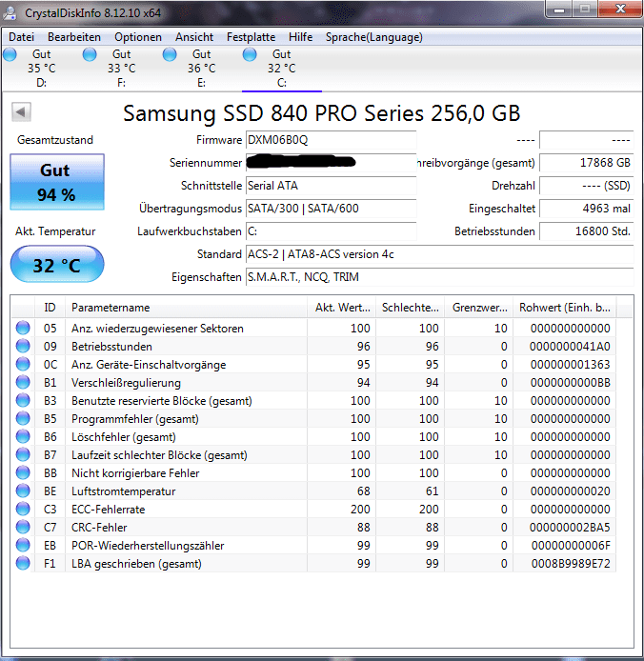Click status icon of row F1

tap(23, 564)
